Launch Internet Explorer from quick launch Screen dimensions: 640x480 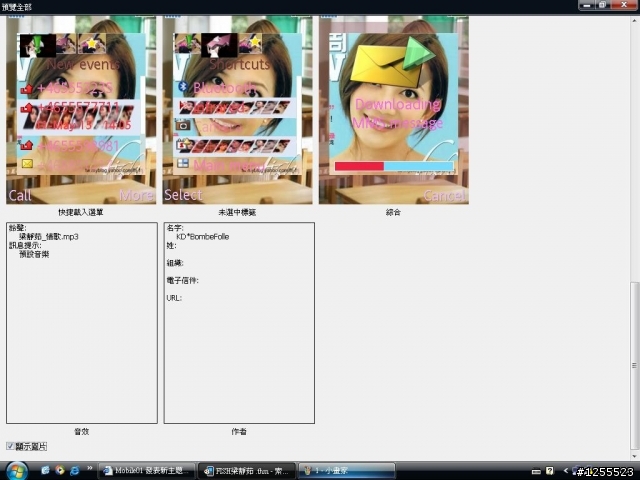coord(74,470)
